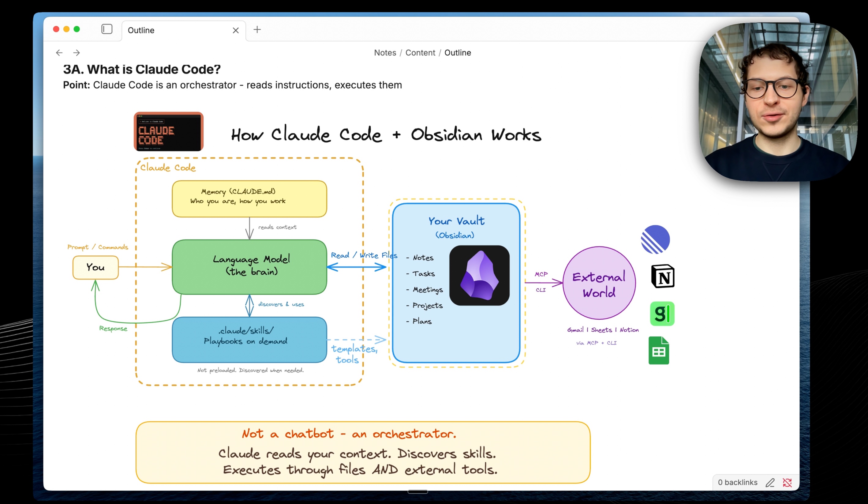
Task: Navigate forward with the right arrow
Action: point(76,52)
